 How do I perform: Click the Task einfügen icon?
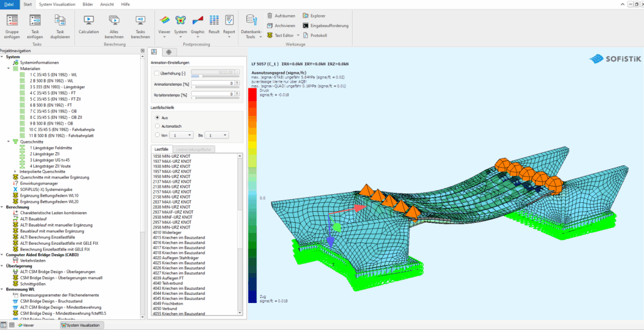click(x=35, y=20)
